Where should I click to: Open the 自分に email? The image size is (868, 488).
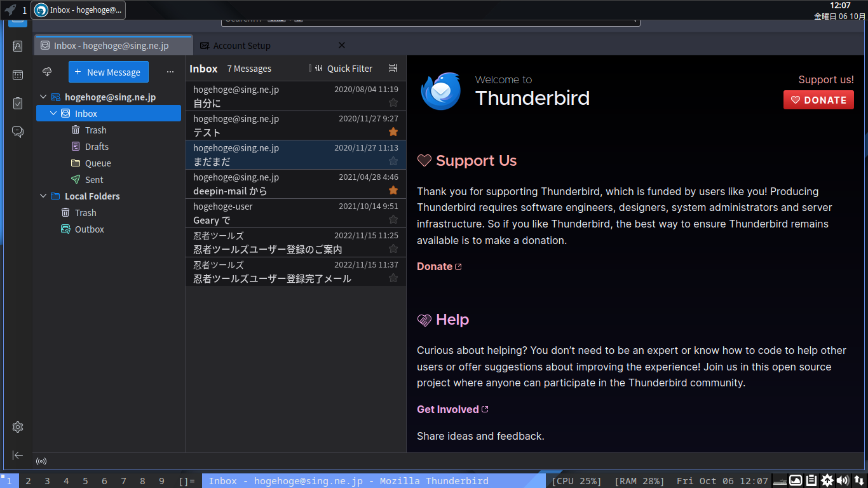pos(295,96)
